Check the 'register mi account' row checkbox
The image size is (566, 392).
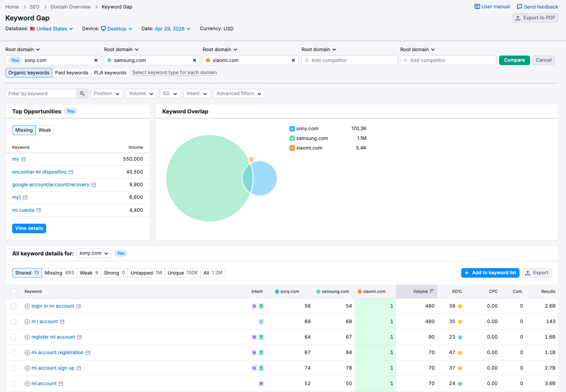pyautogui.click(x=14, y=337)
